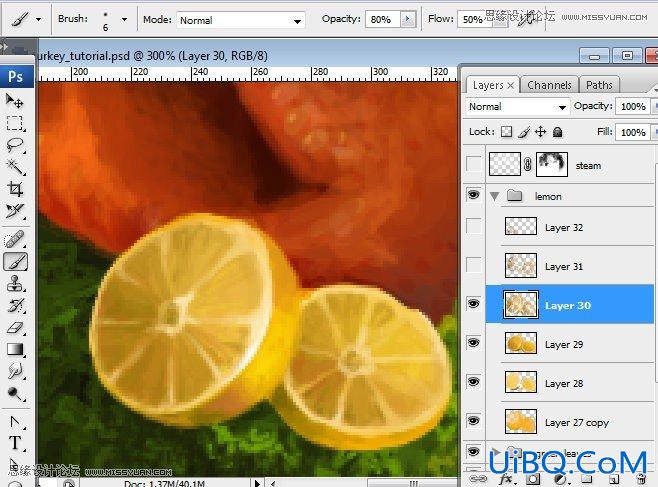This screenshot has height=487, width=658.
Task: Select the Brush tool in toolbox
Action: point(16,262)
